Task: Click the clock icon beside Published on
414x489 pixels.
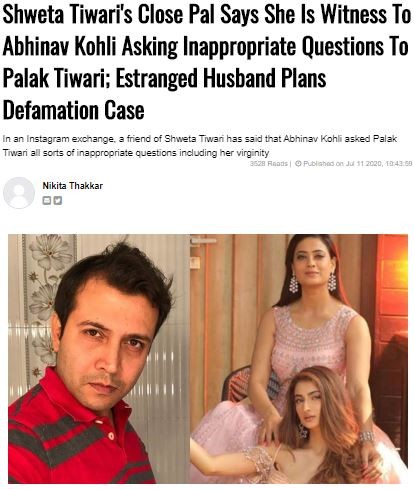Action: pyautogui.click(x=298, y=164)
